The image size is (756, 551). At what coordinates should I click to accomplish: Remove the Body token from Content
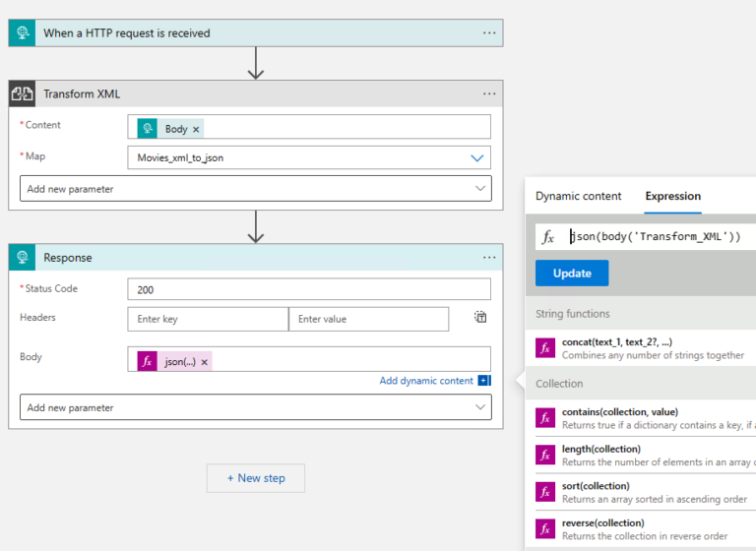pos(196,129)
